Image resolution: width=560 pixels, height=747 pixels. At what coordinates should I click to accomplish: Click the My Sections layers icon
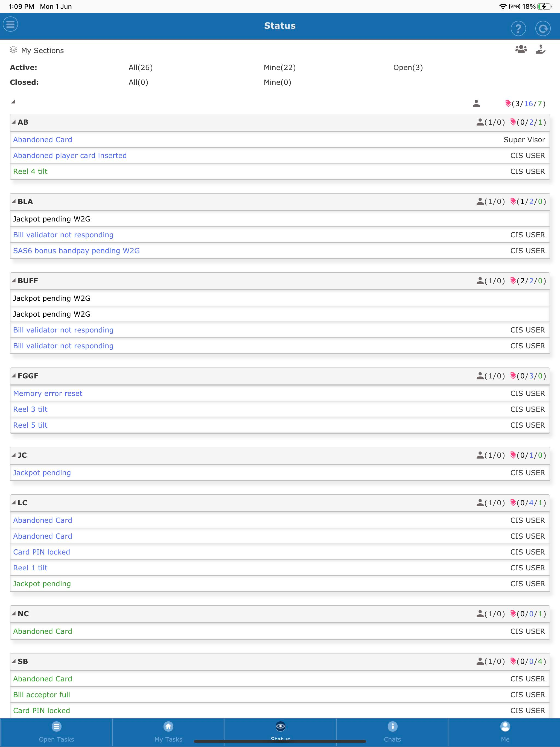[x=13, y=50]
